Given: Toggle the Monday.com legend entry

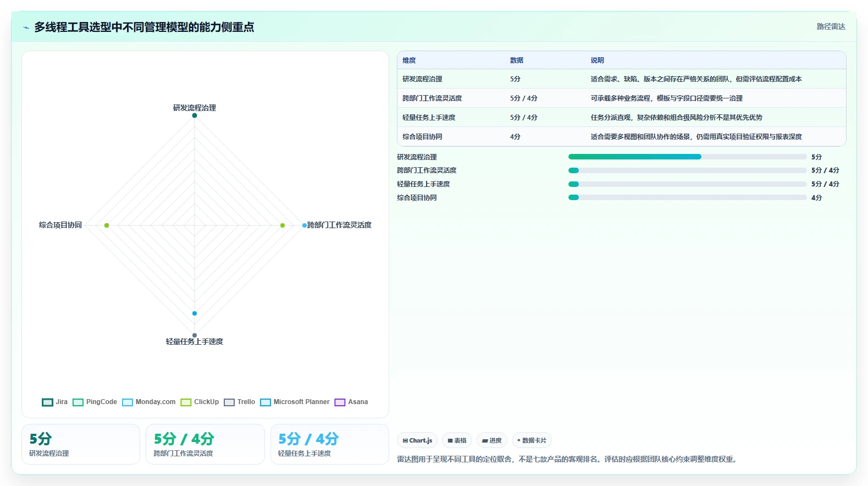Looking at the screenshot, I should coord(148,402).
